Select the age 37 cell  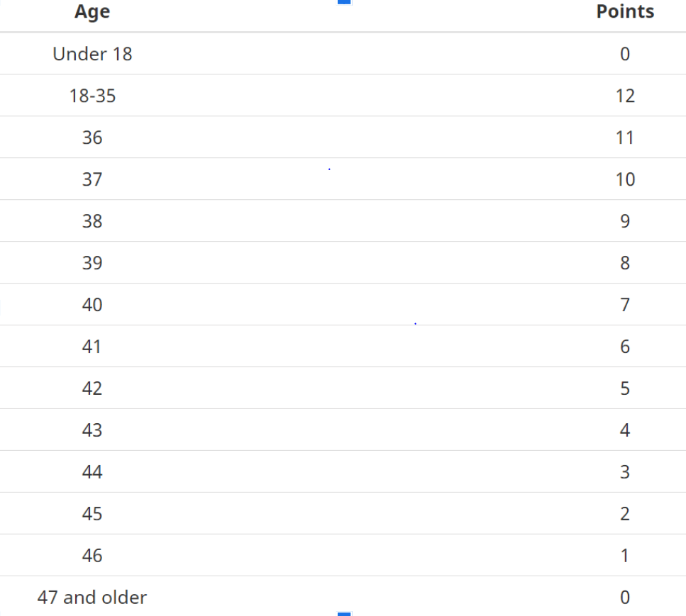click(92, 179)
